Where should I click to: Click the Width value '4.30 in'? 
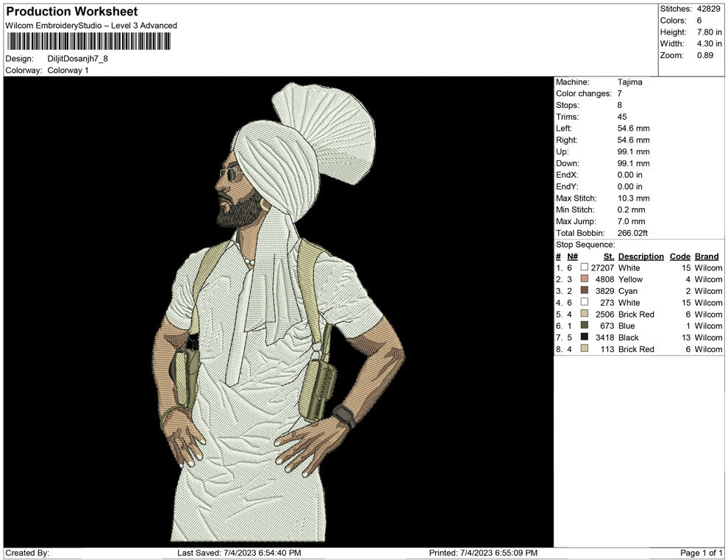[709, 43]
